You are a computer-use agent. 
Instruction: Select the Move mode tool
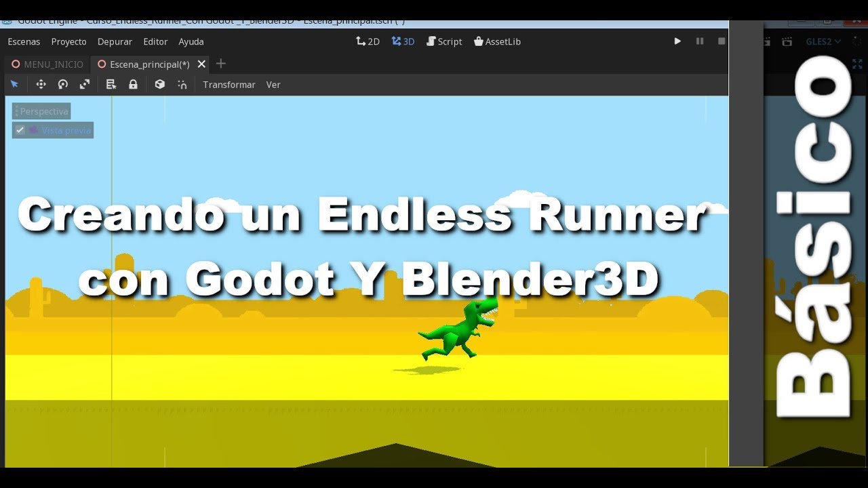pyautogui.click(x=41, y=84)
